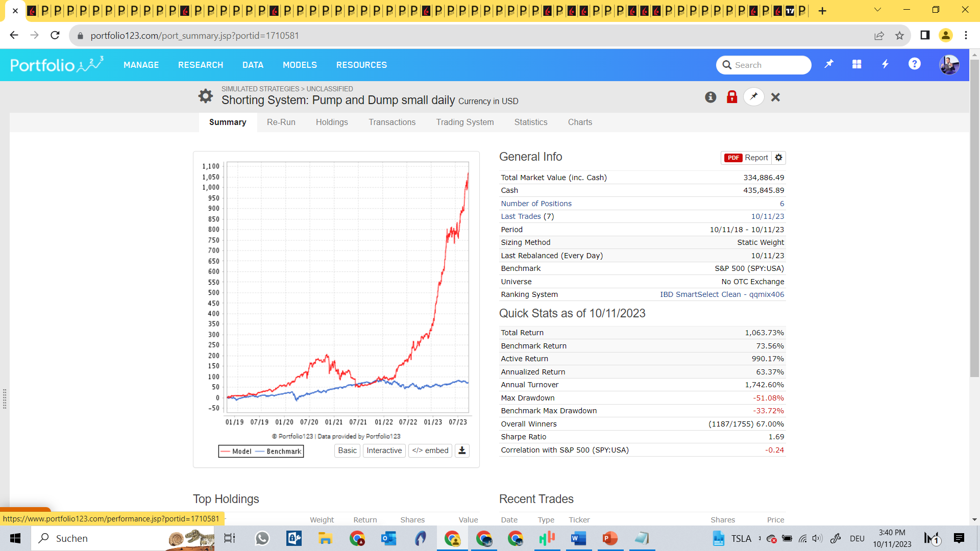Open the Trading System tab
Screen dimensions: 980x551
[464, 122]
